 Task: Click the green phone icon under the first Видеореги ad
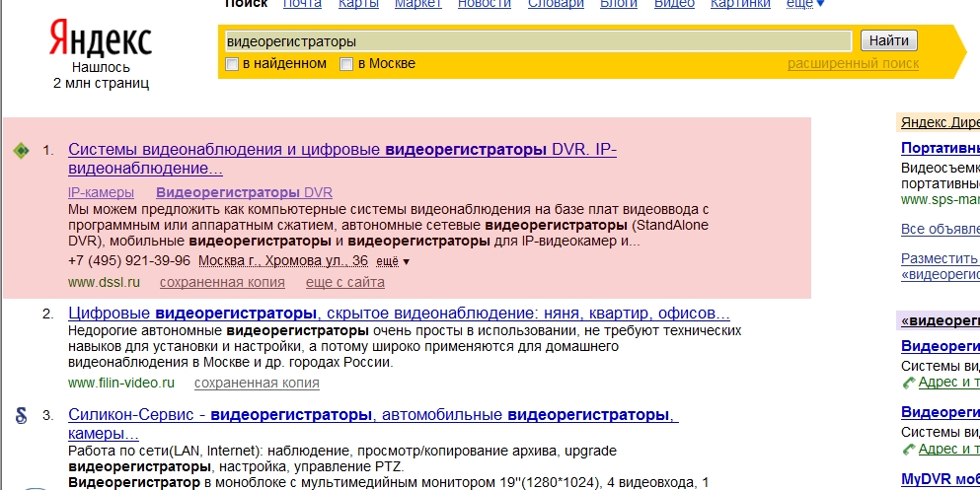(909, 383)
